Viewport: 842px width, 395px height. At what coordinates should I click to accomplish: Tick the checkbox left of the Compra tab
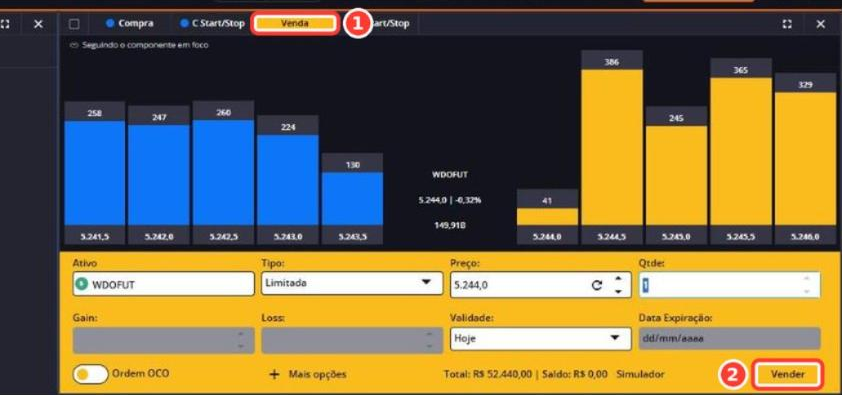pyautogui.click(x=74, y=24)
